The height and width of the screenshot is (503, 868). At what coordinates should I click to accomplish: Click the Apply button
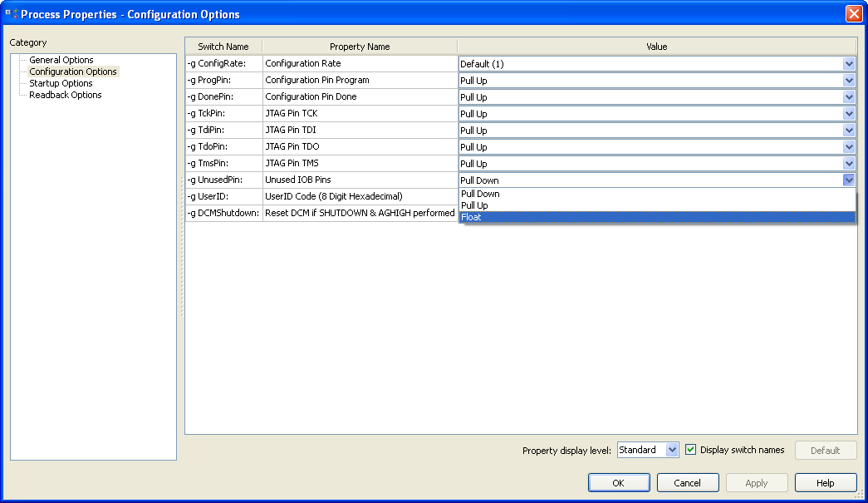pyautogui.click(x=757, y=482)
